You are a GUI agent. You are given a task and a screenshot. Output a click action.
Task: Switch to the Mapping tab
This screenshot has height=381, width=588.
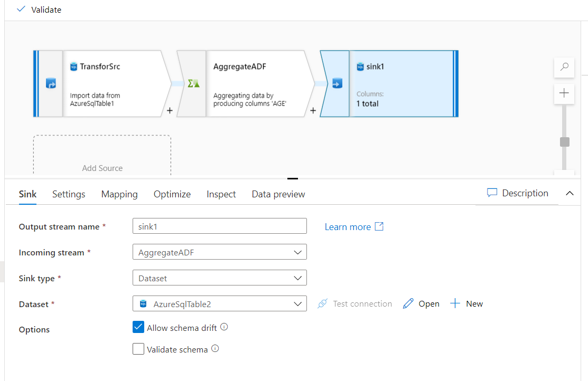pyautogui.click(x=119, y=194)
